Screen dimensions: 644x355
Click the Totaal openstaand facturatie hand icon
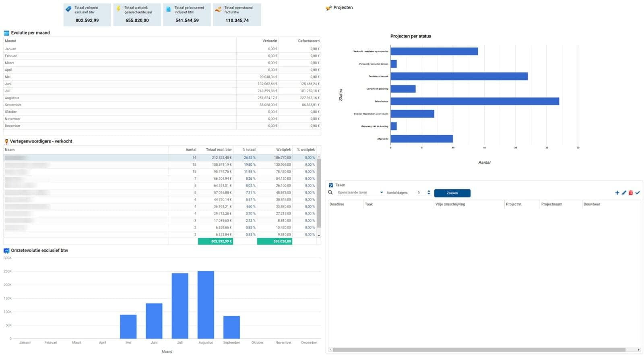point(218,9)
